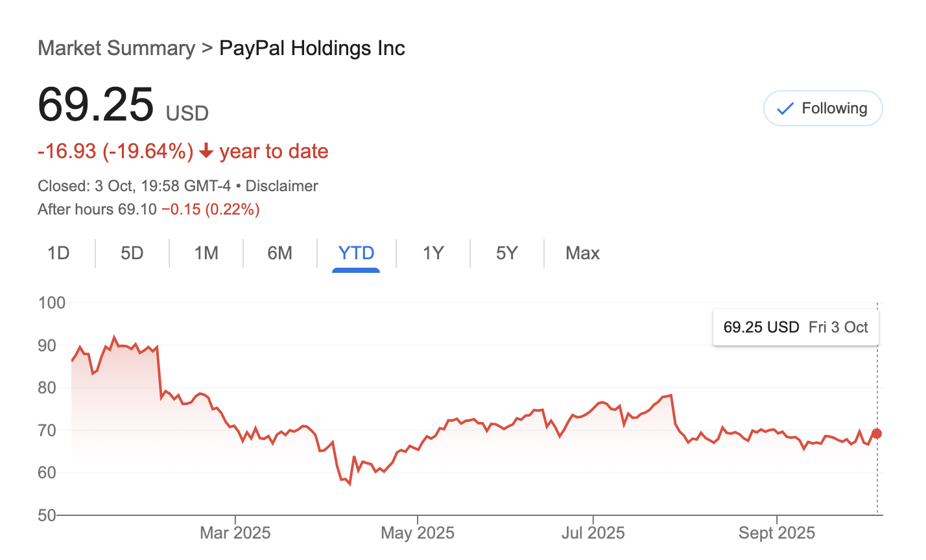Switch to the 1Y chart view

(x=433, y=253)
